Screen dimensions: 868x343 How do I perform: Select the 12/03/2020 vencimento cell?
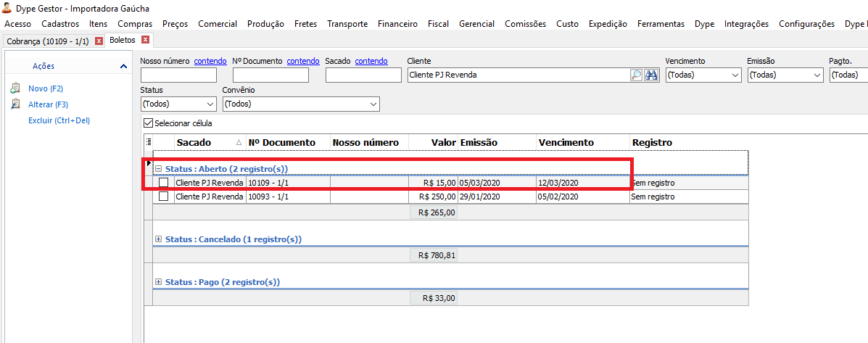(583, 183)
